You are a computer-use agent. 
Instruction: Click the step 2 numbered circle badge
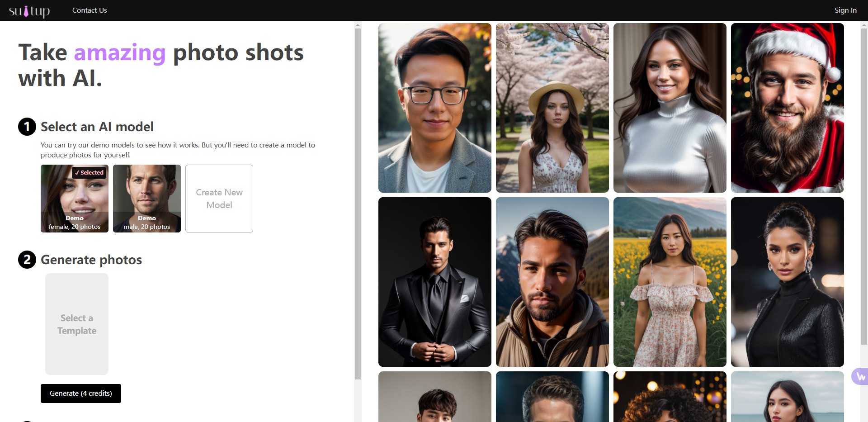(27, 260)
